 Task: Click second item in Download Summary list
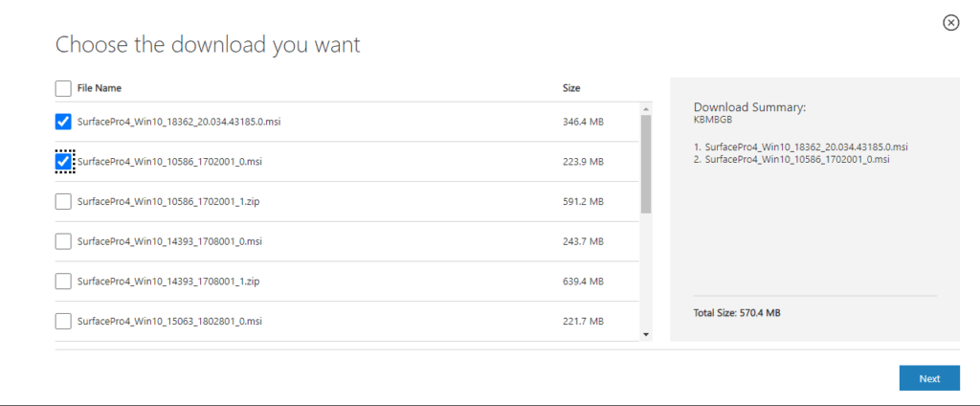[x=791, y=160]
